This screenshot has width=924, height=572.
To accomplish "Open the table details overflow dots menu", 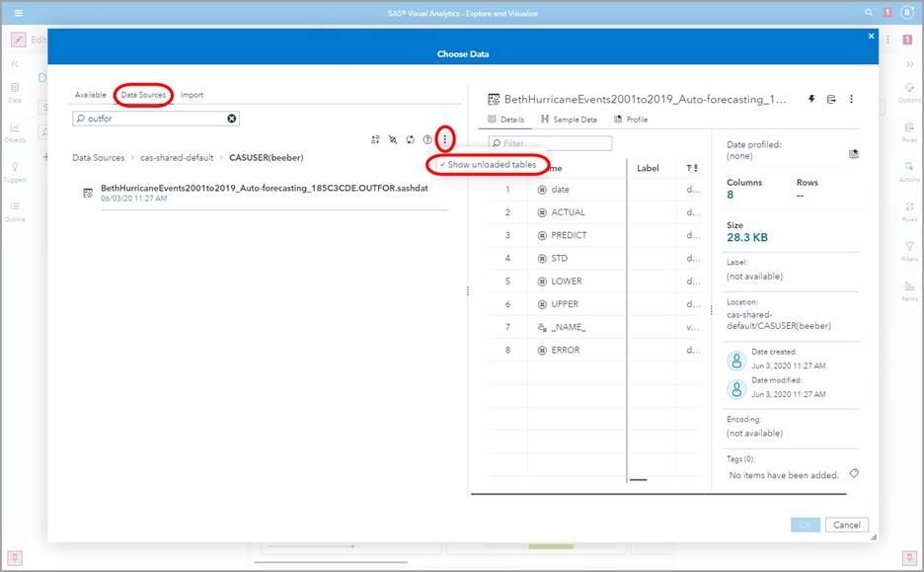I will [852, 99].
